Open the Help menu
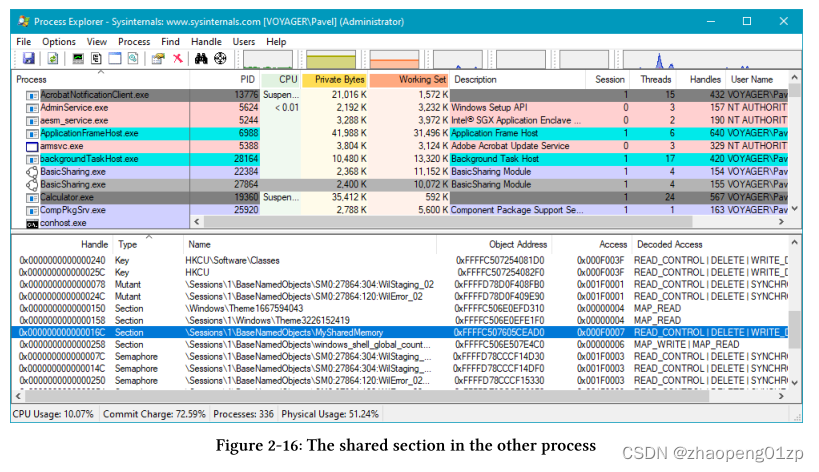The image size is (819, 472). 276,42
